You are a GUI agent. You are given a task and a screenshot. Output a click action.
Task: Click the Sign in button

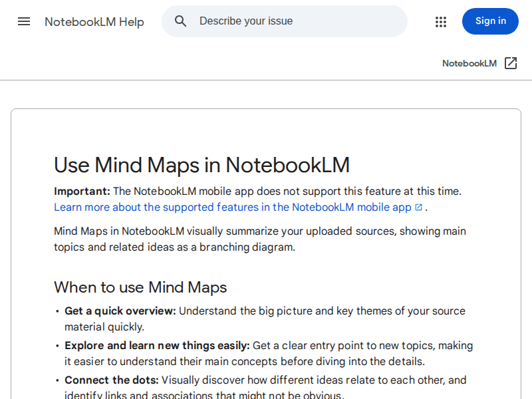coord(490,21)
